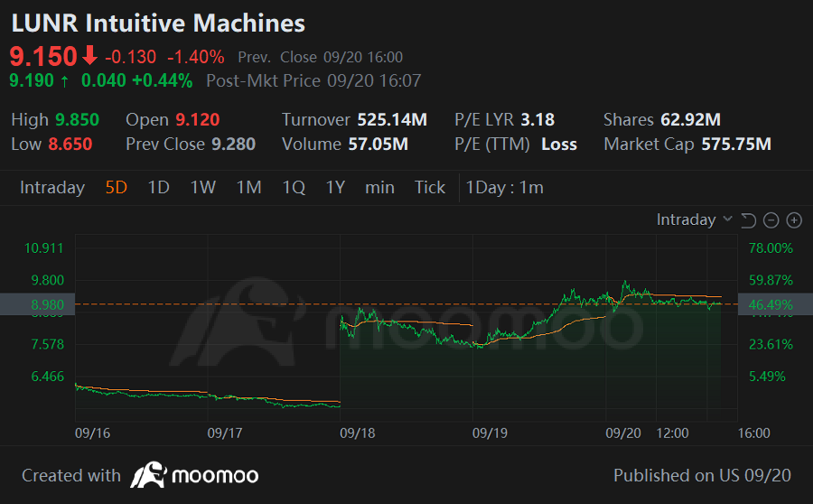Click the High value 9.850
This screenshot has height=504, width=813.
tap(77, 120)
